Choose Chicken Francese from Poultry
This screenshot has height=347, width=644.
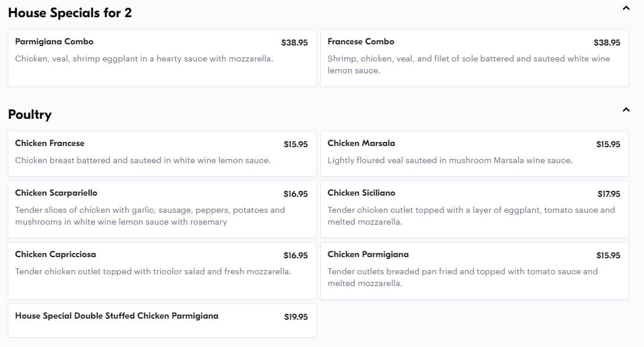[x=162, y=154]
